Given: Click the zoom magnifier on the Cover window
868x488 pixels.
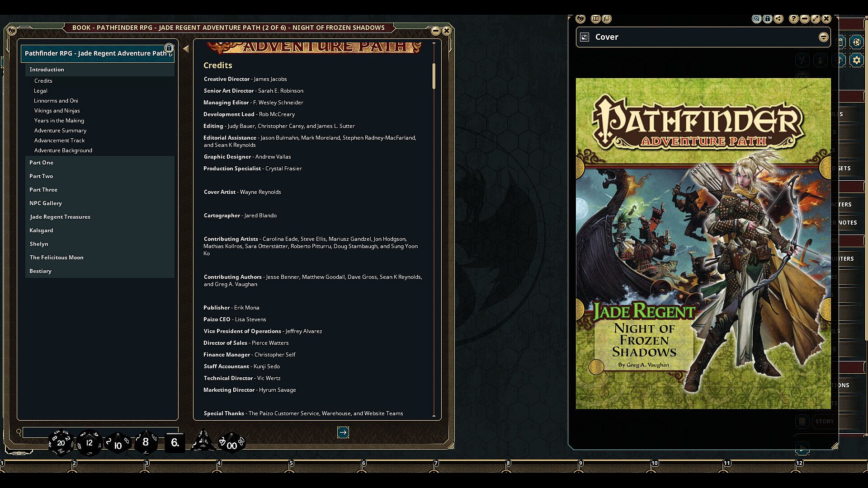Looking at the screenshot, I should point(756,19).
